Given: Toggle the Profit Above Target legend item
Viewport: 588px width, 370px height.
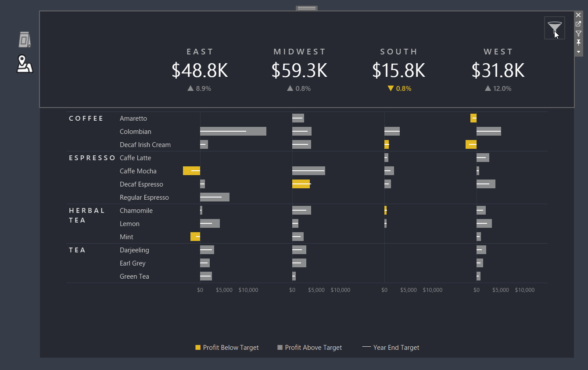Looking at the screenshot, I should tap(309, 347).
